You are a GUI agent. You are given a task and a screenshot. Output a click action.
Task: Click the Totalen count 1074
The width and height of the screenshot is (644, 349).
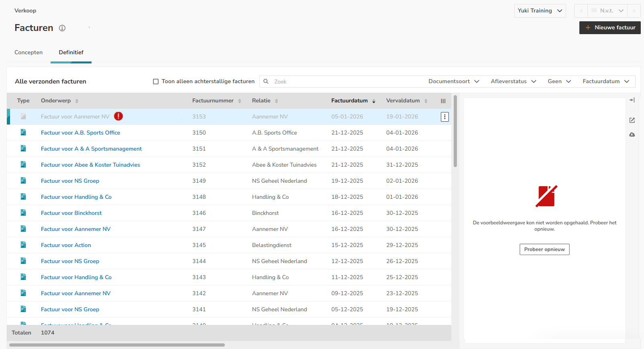pos(47,333)
